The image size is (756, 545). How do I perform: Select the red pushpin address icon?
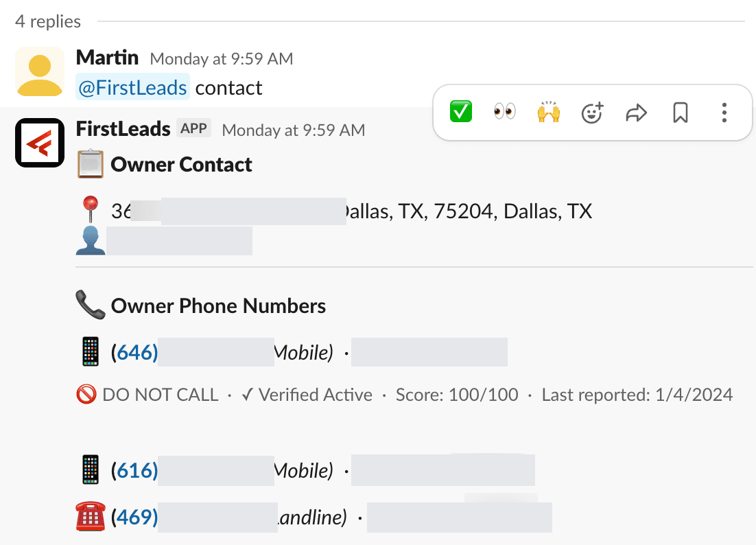click(90, 209)
